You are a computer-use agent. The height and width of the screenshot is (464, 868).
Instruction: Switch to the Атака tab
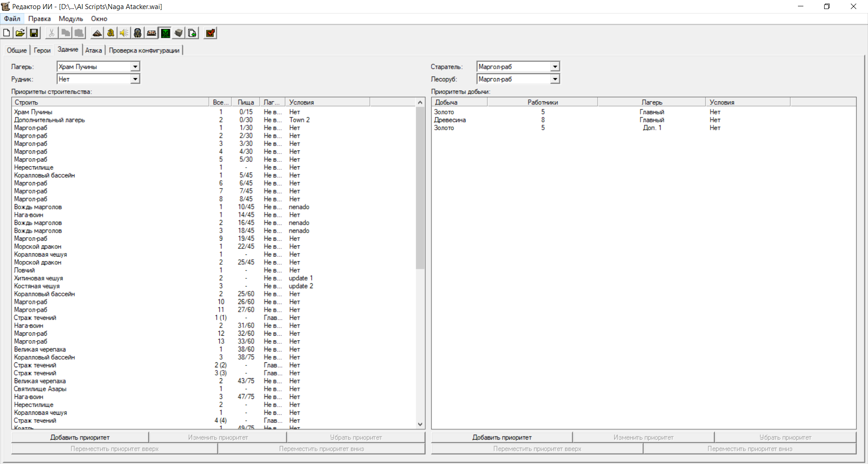coord(94,50)
